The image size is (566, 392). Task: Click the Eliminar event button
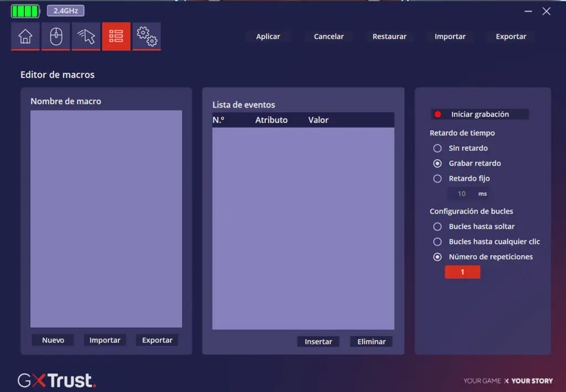pyautogui.click(x=371, y=342)
